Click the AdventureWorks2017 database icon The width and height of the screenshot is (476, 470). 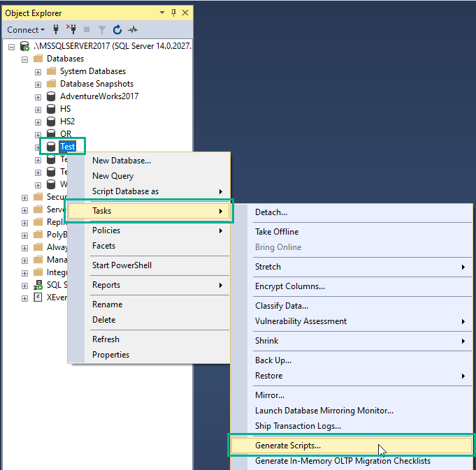tap(51, 96)
